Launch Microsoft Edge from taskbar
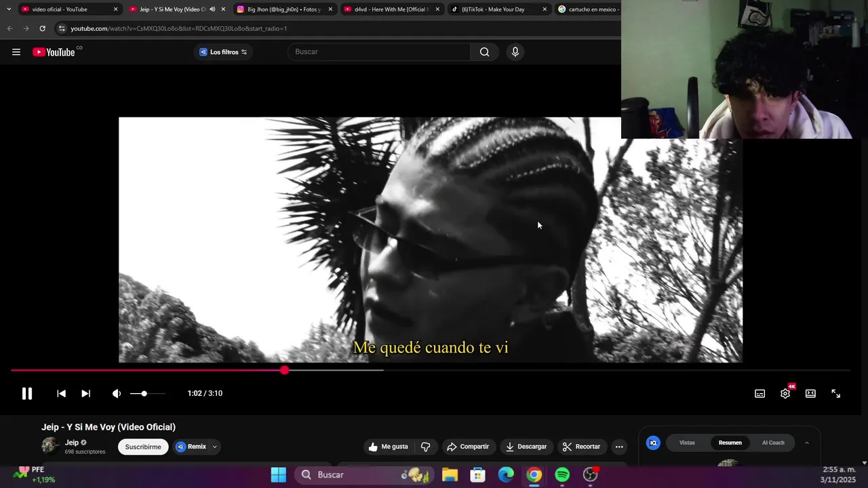This screenshot has width=868, height=488. coord(507,474)
